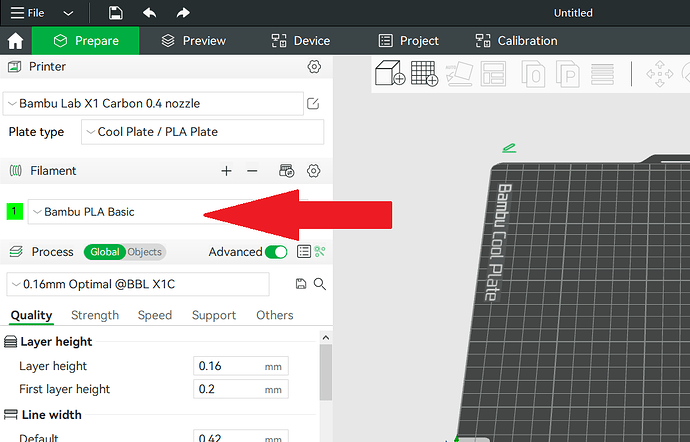Remove a filament with minus icon
The width and height of the screenshot is (690, 442).
[x=252, y=171]
